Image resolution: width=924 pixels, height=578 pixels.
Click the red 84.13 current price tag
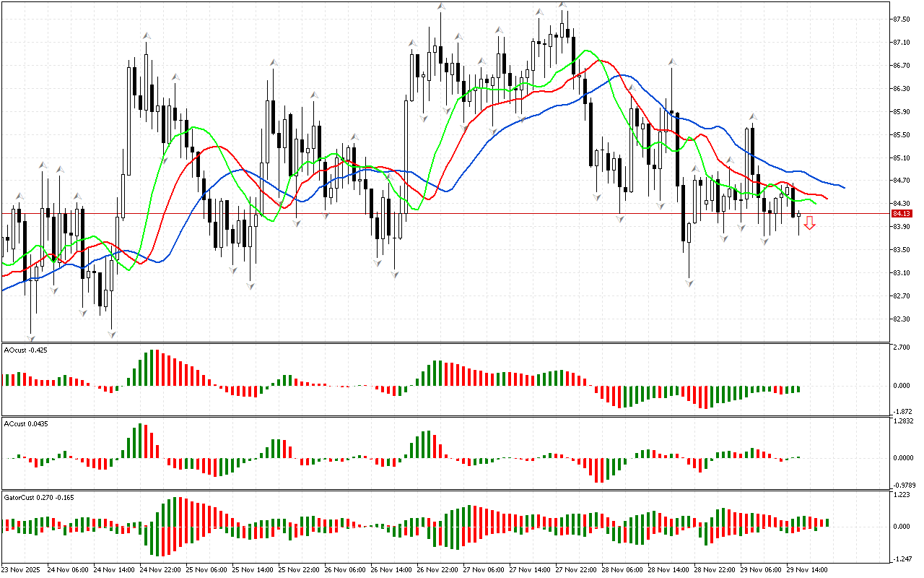pyautogui.click(x=900, y=214)
